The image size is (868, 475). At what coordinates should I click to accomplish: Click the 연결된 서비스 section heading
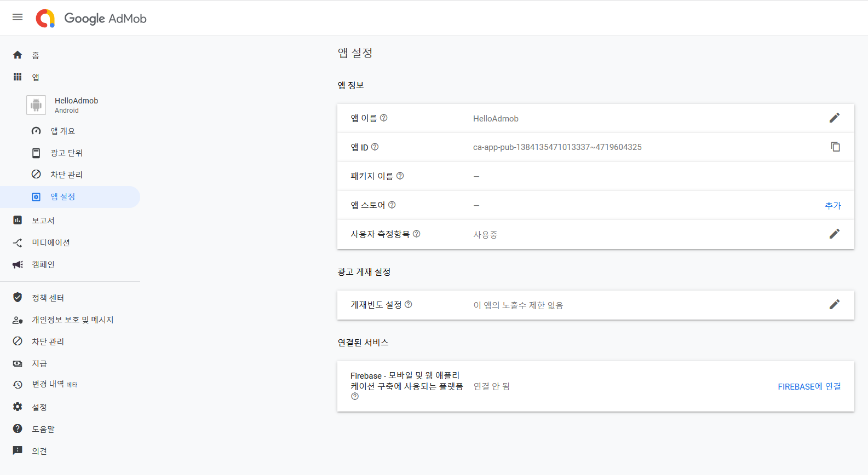click(x=363, y=343)
